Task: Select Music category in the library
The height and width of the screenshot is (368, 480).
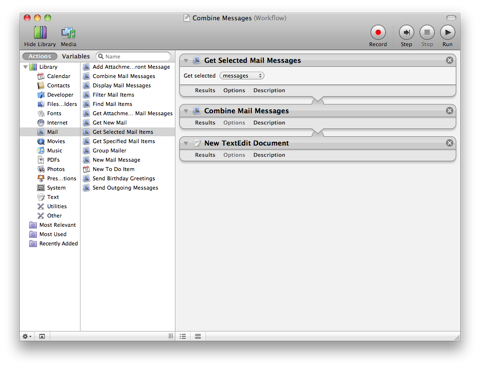Action: click(x=50, y=151)
